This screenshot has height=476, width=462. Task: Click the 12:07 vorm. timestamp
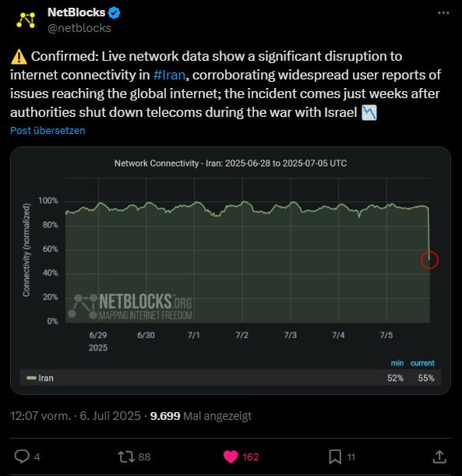pyautogui.click(x=41, y=415)
